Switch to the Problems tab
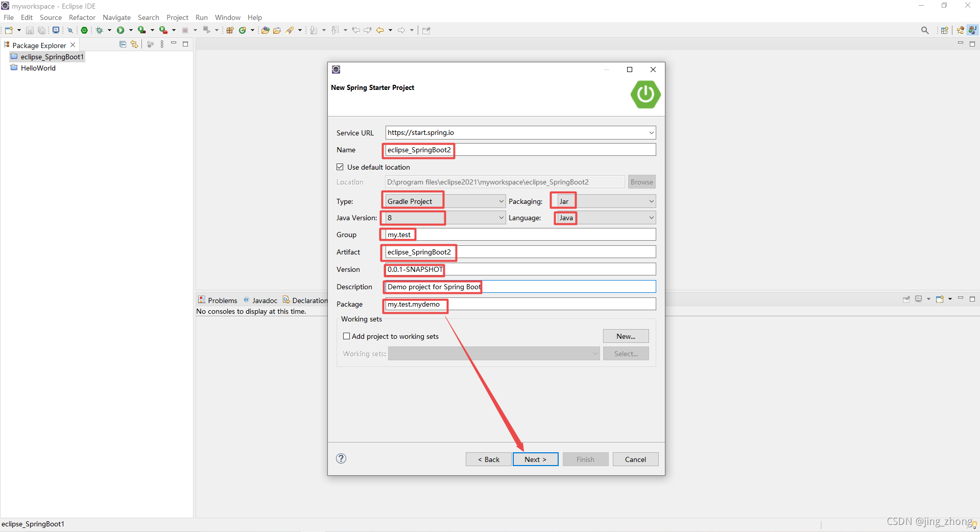The height and width of the screenshot is (532, 980). click(218, 300)
